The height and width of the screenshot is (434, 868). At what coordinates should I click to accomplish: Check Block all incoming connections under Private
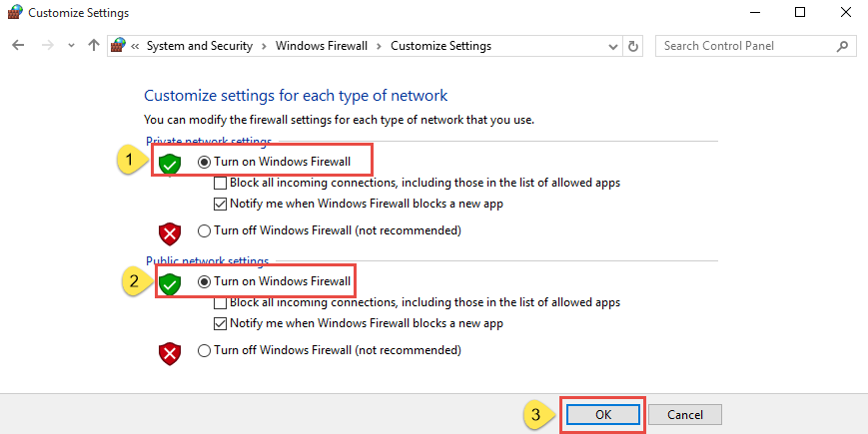pos(221,183)
